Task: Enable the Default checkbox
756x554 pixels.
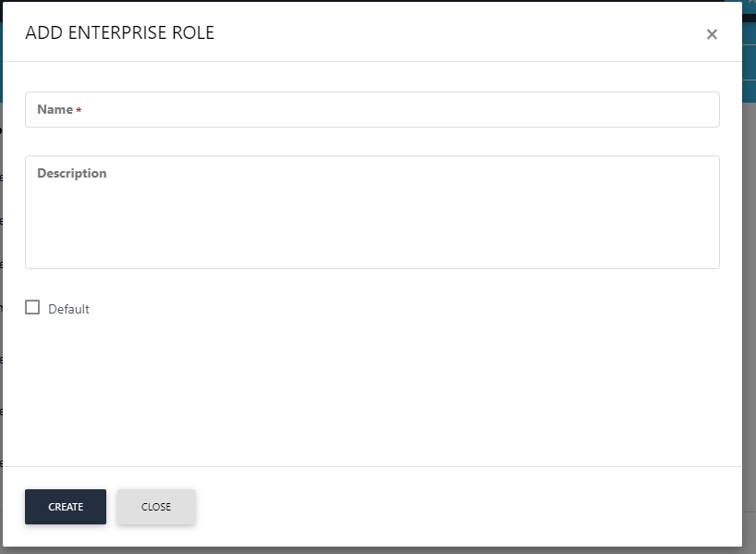Action: point(32,308)
